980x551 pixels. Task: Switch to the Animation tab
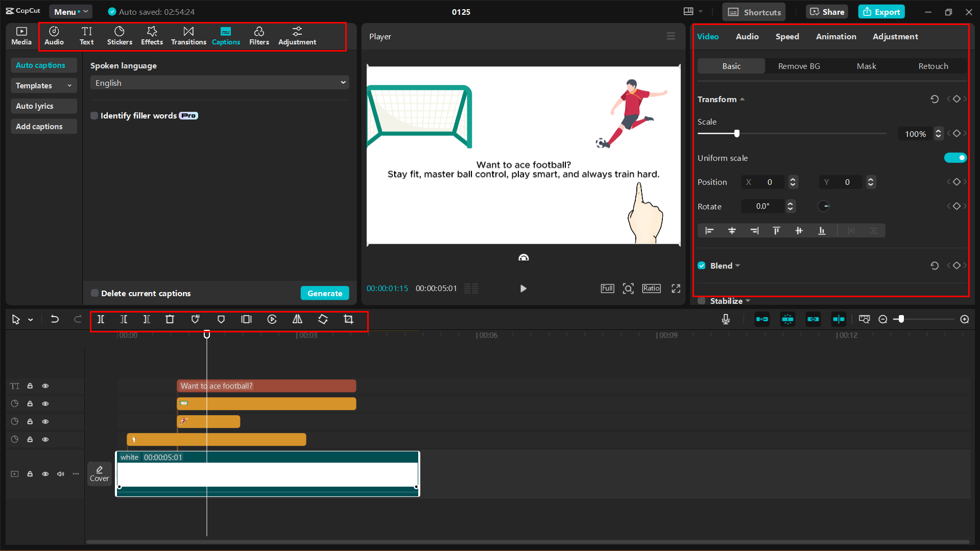835,36
